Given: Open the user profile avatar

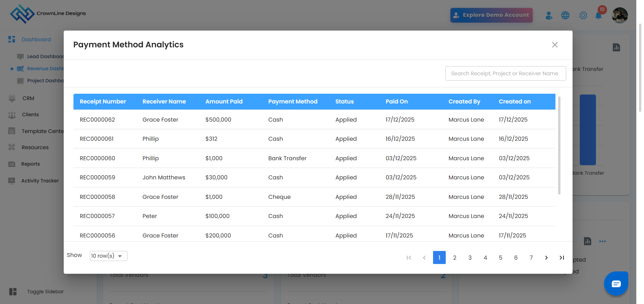Looking at the screenshot, I should point(620,15).
